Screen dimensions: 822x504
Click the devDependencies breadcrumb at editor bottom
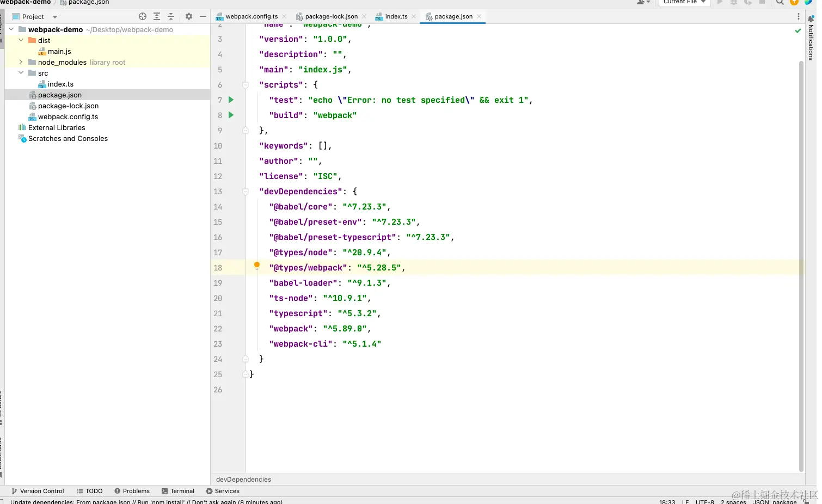[x=243, y=480]
